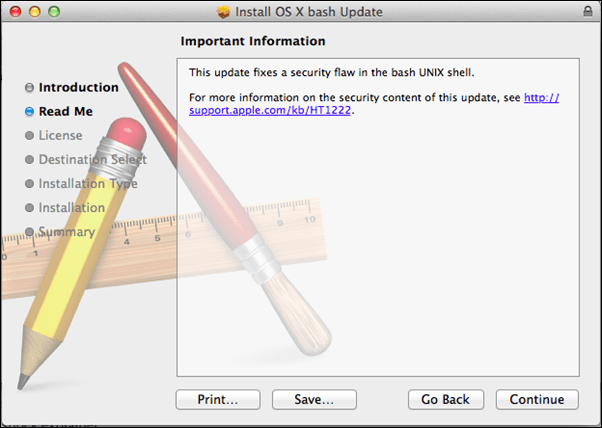Click the lock icon in title bar
602x428 pixels.
coord(587,11)
